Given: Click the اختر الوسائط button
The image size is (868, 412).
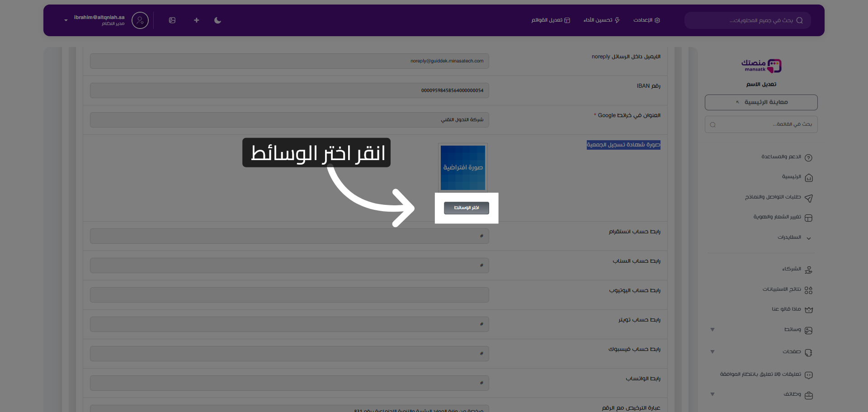Looking at the screenshot, I should tap(466, 208).
